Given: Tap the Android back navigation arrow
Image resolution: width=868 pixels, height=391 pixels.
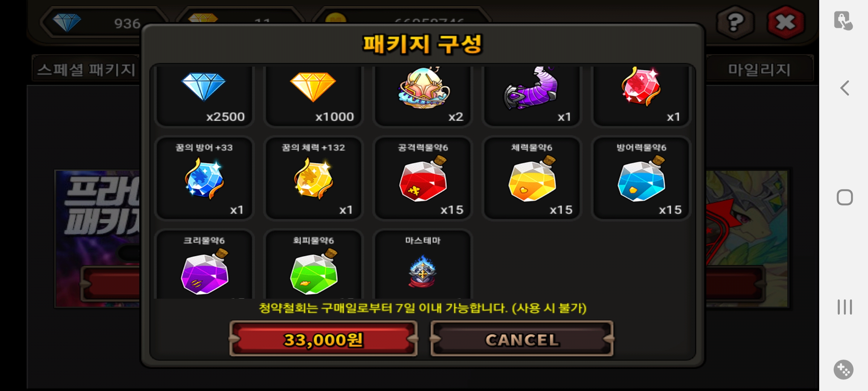Looking at the screenshot, I should point(844,88).
